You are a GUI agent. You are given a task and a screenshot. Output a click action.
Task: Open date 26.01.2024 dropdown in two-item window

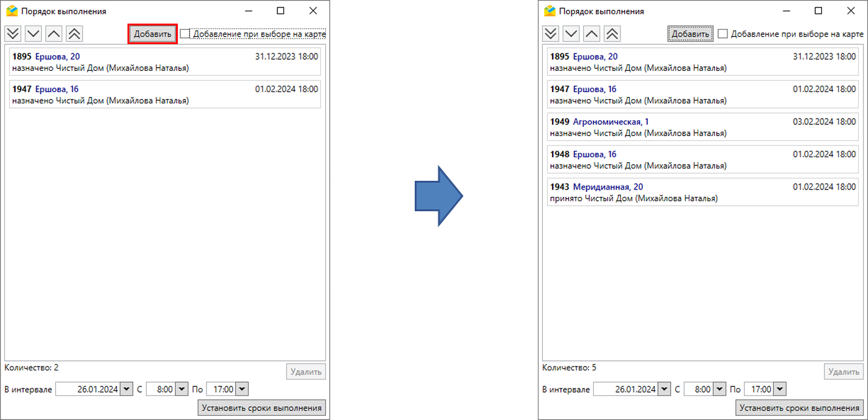(x=127, y=389)
